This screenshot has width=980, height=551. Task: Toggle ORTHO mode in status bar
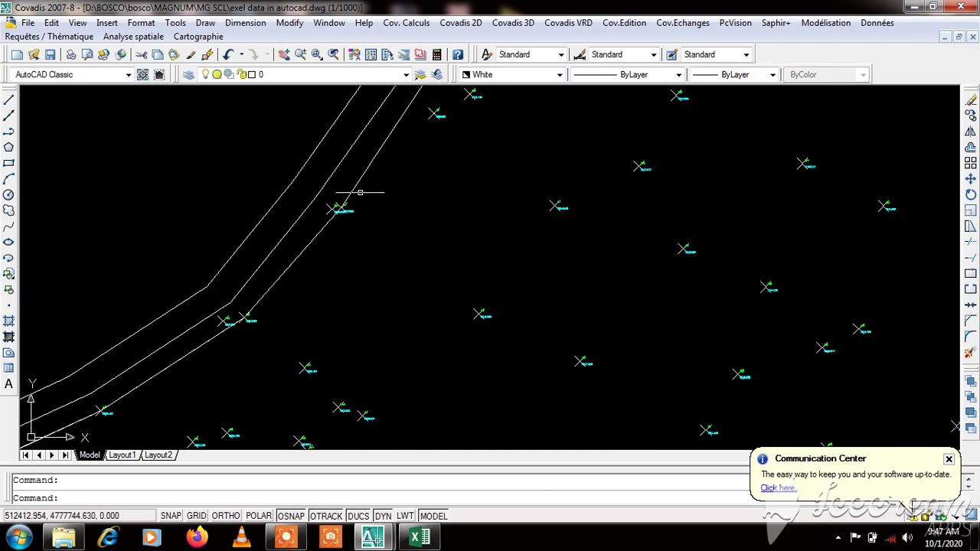point(226,516)
